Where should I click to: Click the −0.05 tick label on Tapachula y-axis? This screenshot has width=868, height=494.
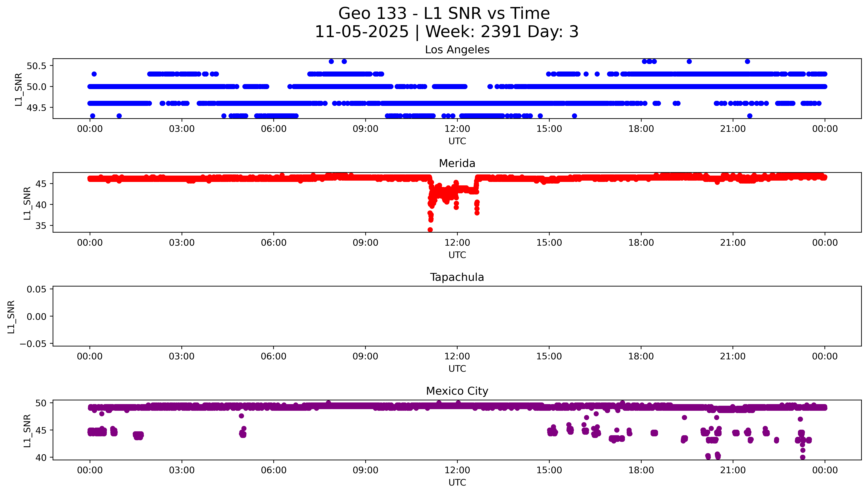(x=33, y=344)
